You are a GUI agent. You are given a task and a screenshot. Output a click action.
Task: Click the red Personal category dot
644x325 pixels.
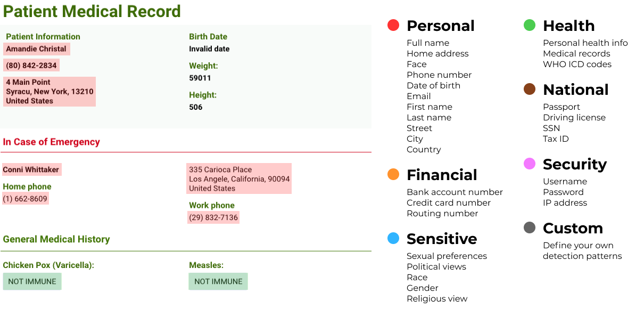point(393,25)
